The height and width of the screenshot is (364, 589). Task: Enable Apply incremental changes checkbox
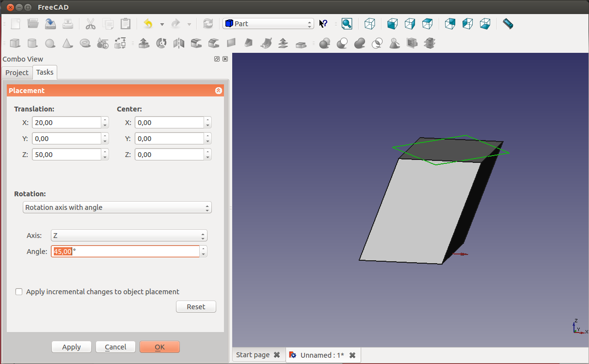[x=19, y=292]
